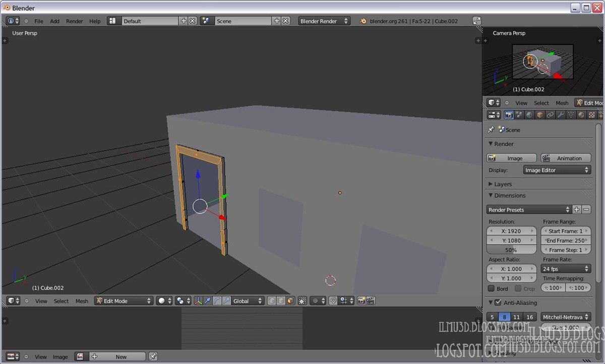
Task: Open the Mesh menu in viewport header
Action: click(x=82, y=301)
